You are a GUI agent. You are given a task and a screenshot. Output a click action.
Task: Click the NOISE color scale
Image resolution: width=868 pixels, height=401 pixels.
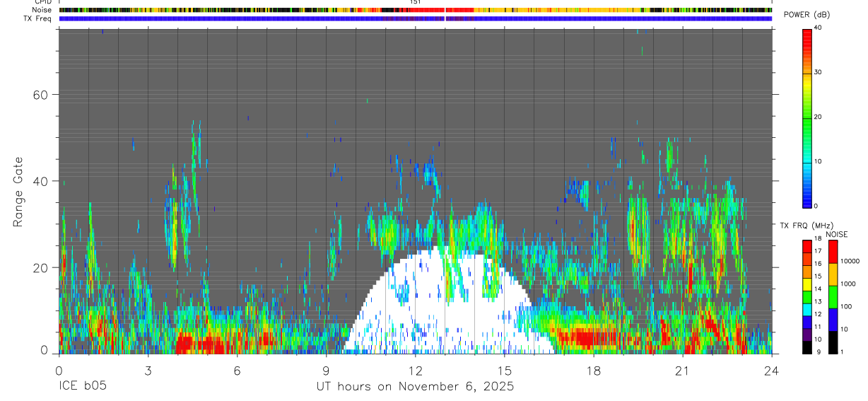click(833, 296)
